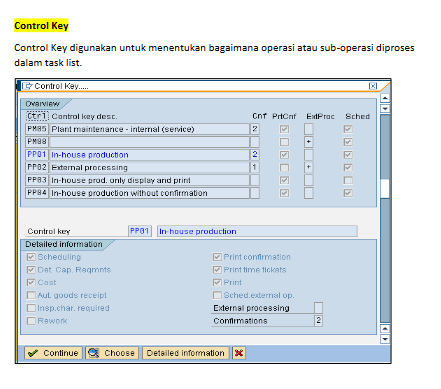Click the Sched column header
Screen dimensions: 441x389
357,116
